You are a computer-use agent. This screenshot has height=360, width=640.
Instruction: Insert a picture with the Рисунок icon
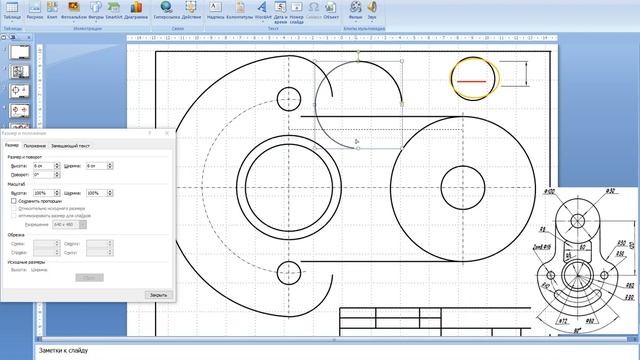35,10
